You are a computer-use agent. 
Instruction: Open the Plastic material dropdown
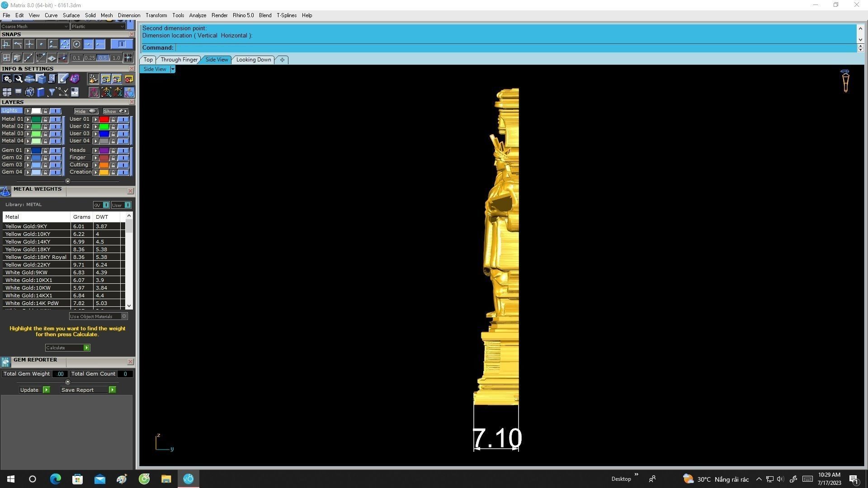[x=98, y=26]
